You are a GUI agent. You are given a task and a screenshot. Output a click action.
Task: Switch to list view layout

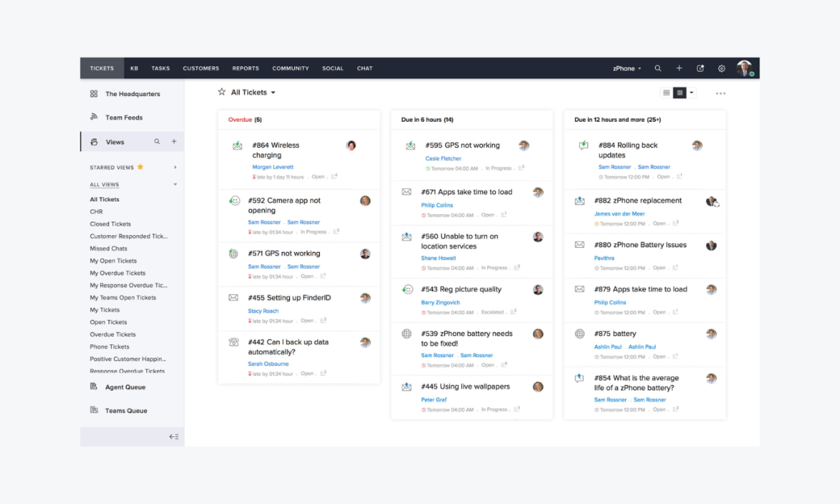pyautogui.click(x=666, y=92)
